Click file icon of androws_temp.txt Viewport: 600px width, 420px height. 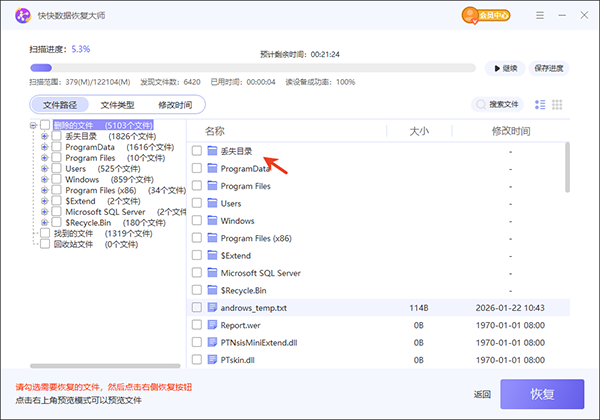point(212,307)
